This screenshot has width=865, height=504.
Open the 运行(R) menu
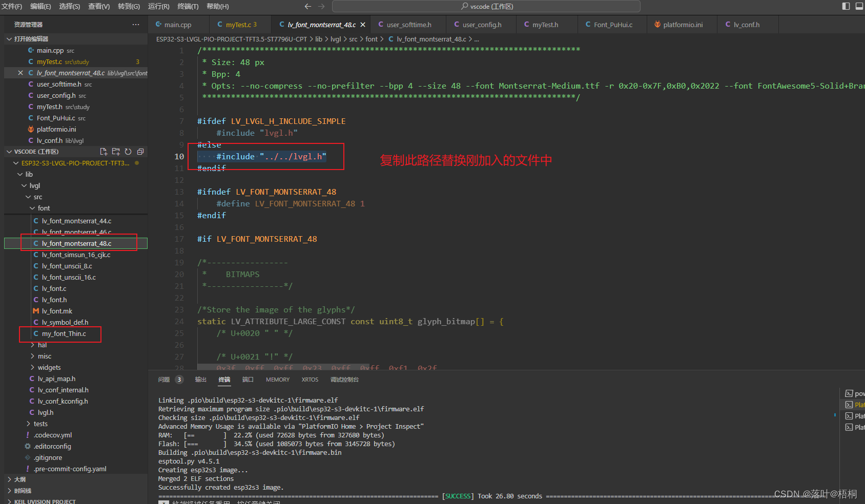tap(159, 6)
